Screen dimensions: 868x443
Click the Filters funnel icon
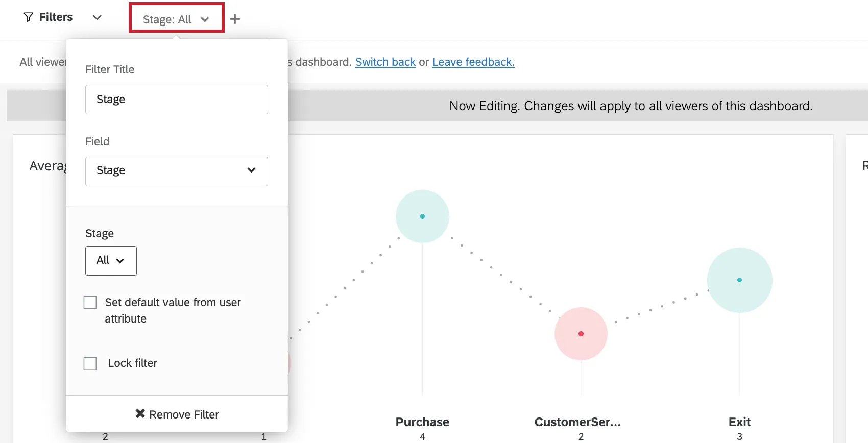[x=29, y=17]
